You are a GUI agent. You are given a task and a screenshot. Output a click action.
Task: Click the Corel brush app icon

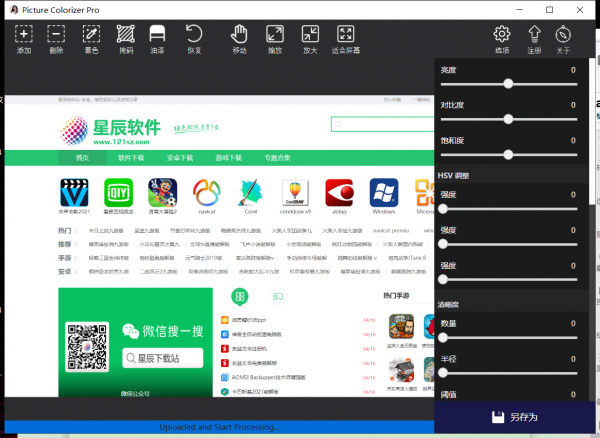coord(251,192)
